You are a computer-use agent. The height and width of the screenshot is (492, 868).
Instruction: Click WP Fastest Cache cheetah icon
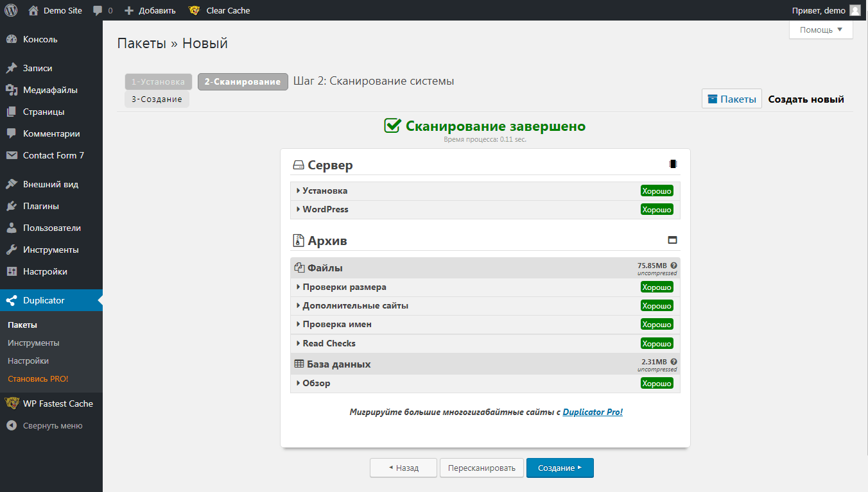12,403
